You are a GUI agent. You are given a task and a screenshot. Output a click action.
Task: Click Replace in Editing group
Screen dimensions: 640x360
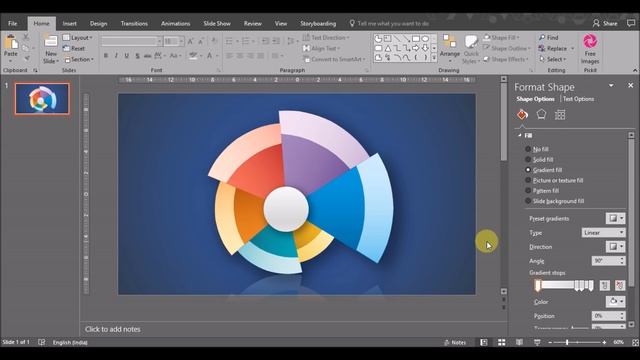click(556, 48)
